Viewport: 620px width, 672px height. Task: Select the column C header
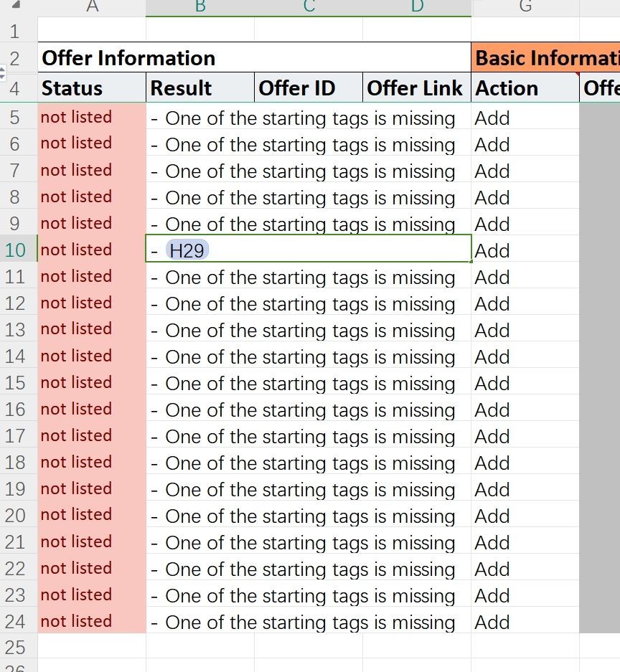[x=309, y=6]
